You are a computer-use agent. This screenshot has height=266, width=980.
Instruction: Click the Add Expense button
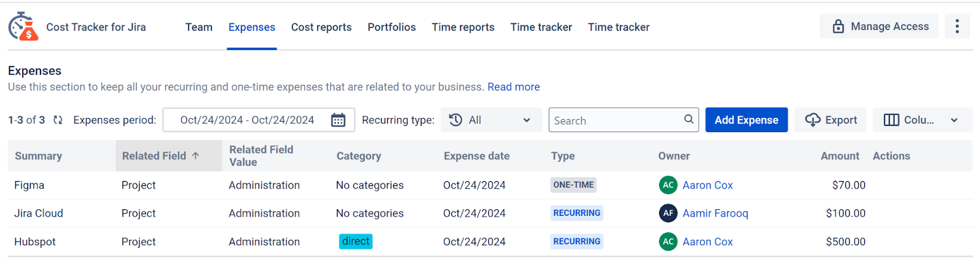click(x=747, y=120)
